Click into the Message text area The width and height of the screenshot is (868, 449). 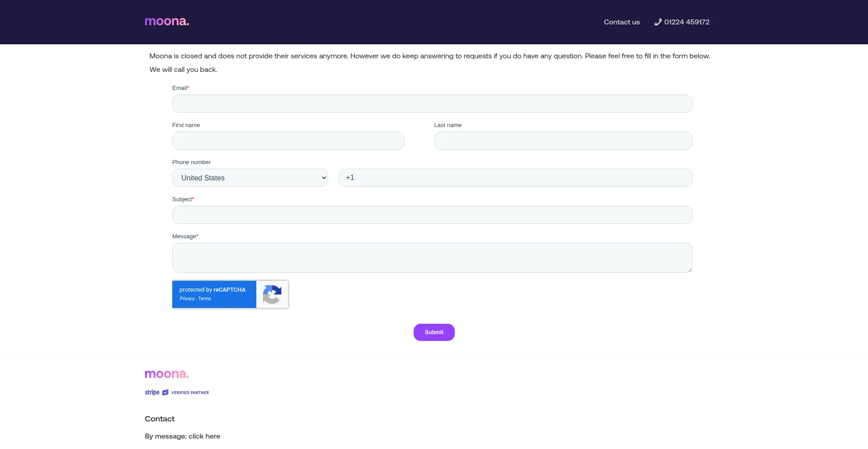[x=432, y=258]
